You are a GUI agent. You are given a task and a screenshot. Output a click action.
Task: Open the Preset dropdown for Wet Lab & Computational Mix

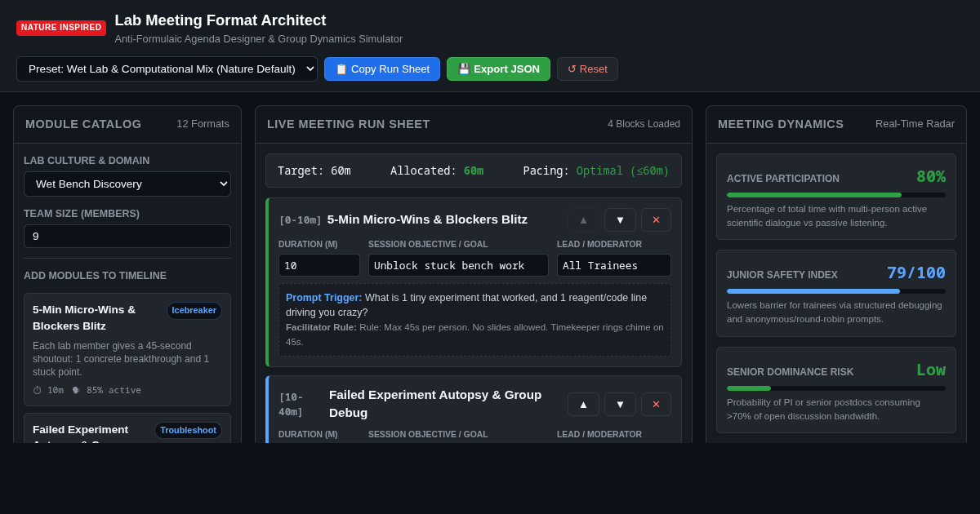tap(167, 69)
